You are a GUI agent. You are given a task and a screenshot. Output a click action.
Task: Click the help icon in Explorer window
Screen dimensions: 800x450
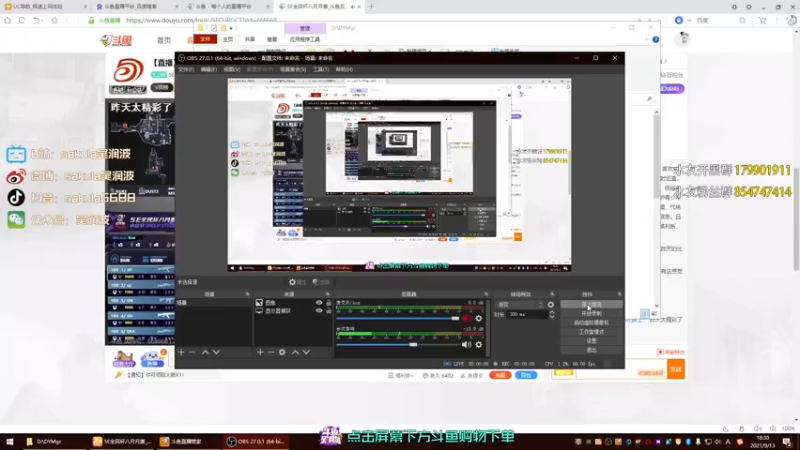click(656, 39)
